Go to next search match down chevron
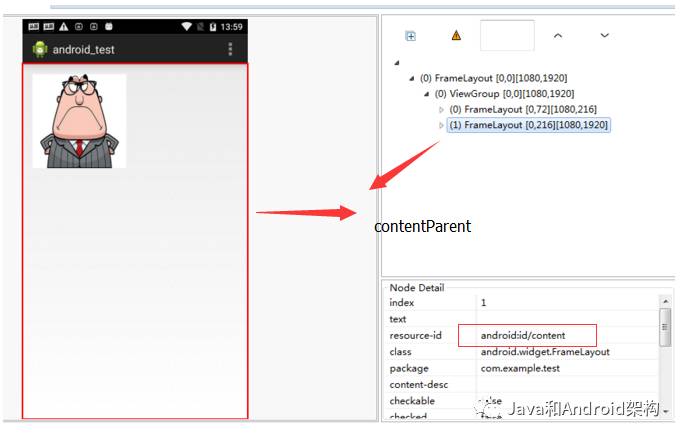This screenshot has height=438, width=681. [605, 35]
